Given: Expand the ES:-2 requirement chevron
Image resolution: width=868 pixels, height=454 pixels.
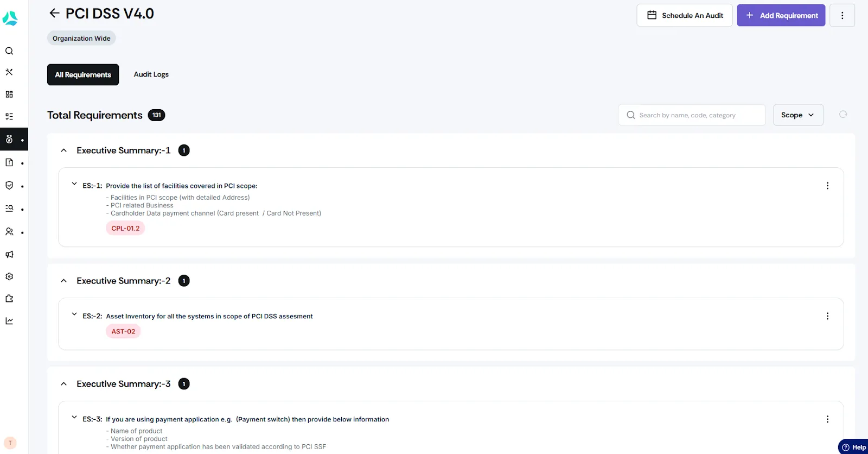Looking at the screenshot, I should point(74,314).
